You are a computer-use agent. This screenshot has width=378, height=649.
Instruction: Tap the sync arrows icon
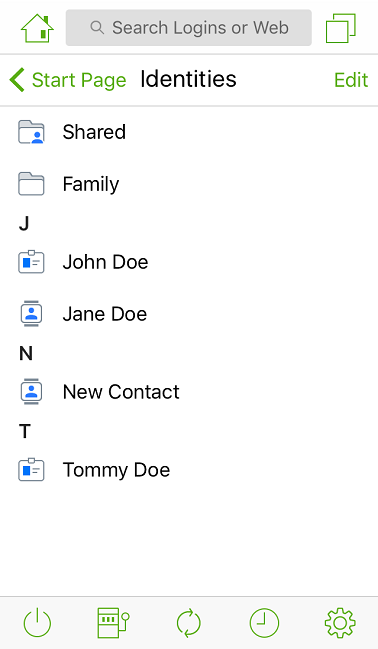[189, 623]
